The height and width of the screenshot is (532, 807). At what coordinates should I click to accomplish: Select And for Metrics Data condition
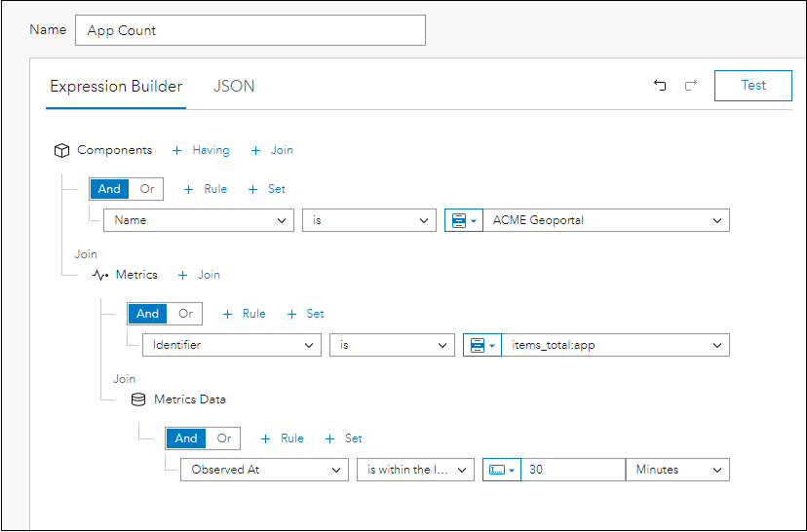tap(186, 438)
